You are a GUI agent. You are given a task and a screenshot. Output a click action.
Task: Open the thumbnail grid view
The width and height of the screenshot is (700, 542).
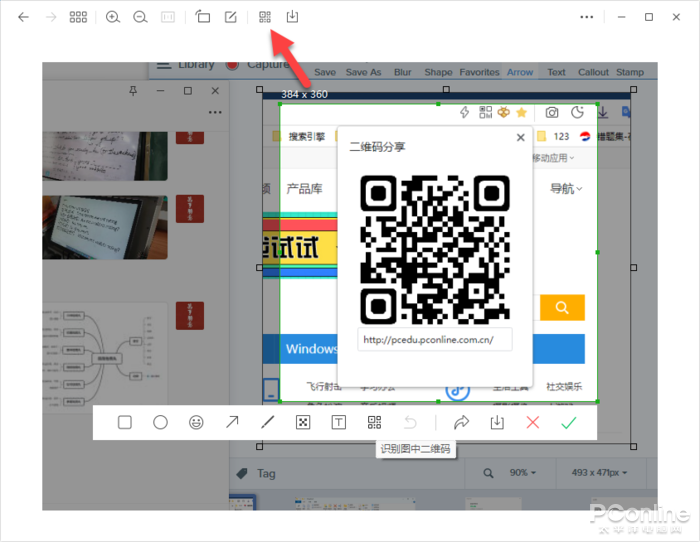78,17
